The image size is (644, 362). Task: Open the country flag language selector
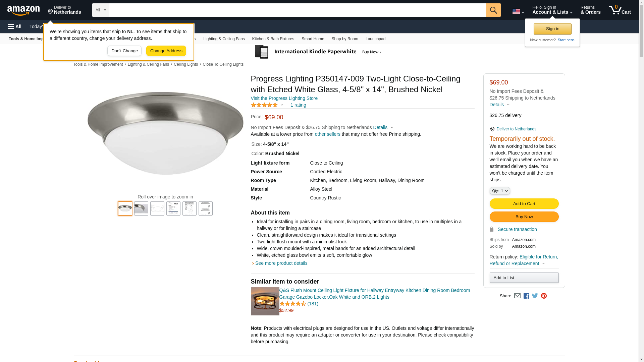click(518, 11)
